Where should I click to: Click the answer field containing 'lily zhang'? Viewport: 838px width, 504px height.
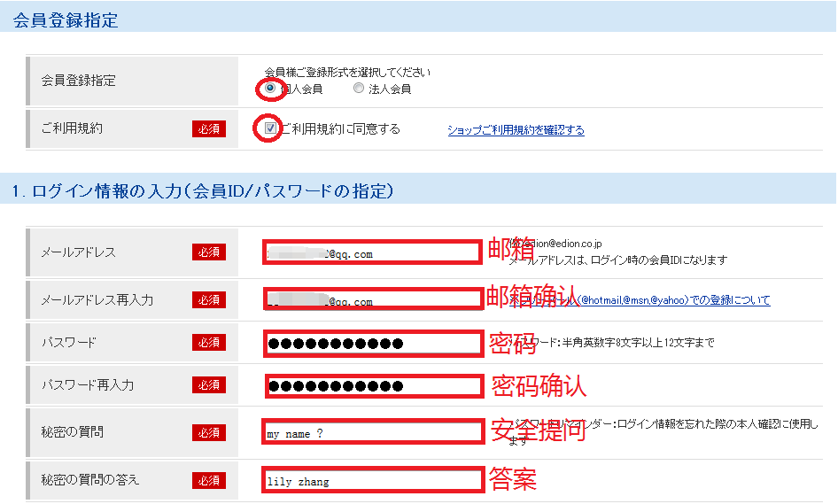coord(372,481)
